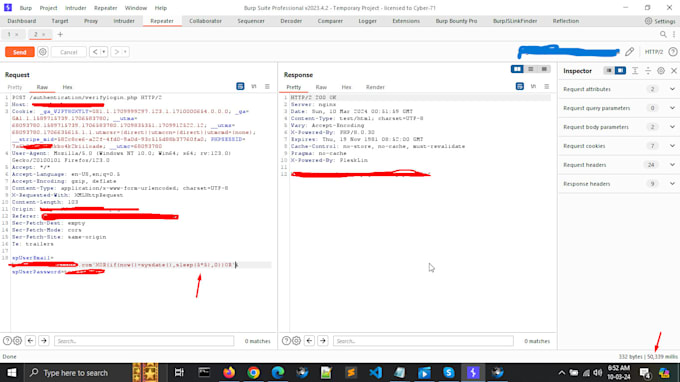
Task: Click the response search input field
Action: tap(423, 341)
